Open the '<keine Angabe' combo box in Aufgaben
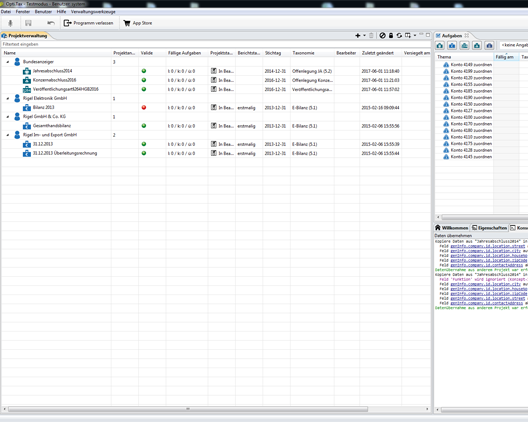Viewport: 528px width, 422px height. (514, 45)
